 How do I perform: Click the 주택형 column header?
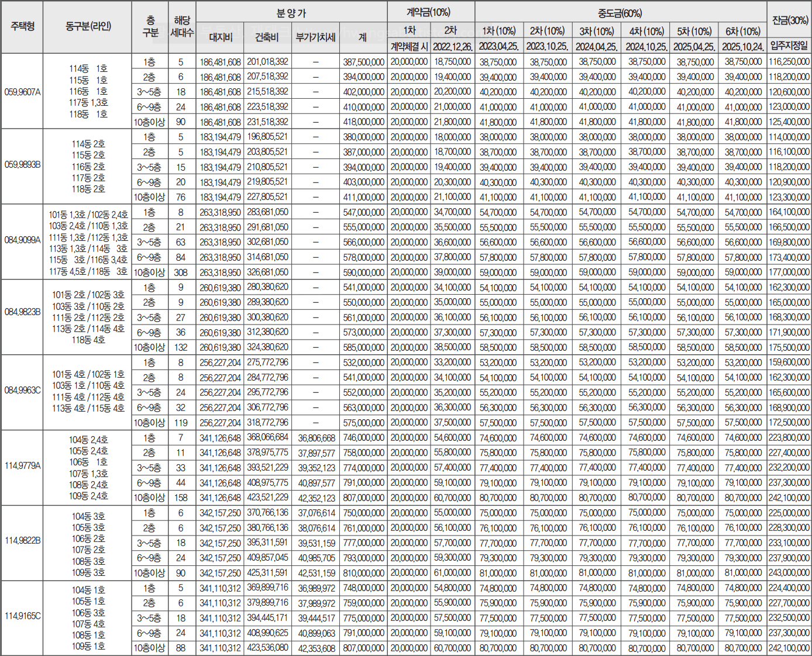[x=22, y=27]
